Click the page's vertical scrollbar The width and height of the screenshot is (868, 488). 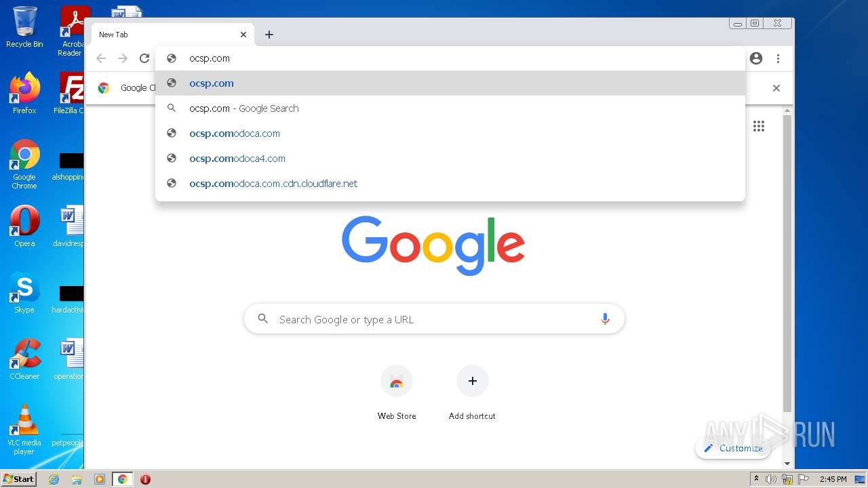787,264
